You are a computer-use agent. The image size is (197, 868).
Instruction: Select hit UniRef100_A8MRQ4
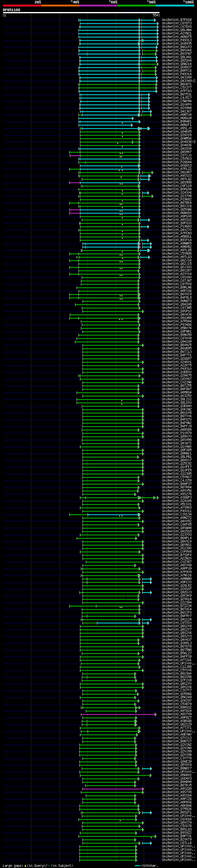[x=177, y=393]
